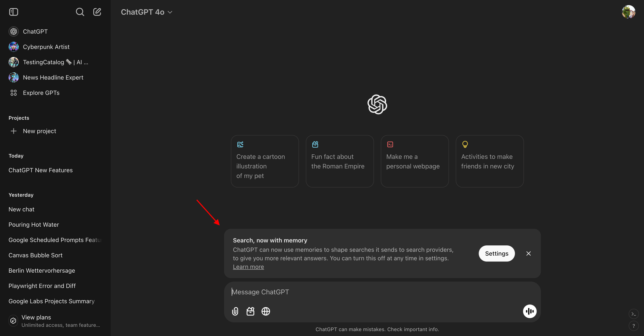Collapse the sidebar using the panel toggle icon
This screenshot has width=644, height=336.
14,12
